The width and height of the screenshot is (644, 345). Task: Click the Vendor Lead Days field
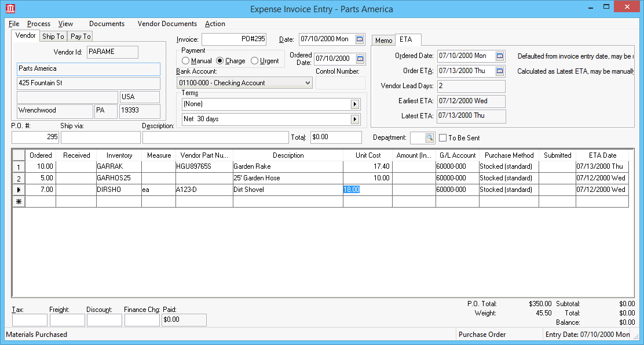coord(471,86)
